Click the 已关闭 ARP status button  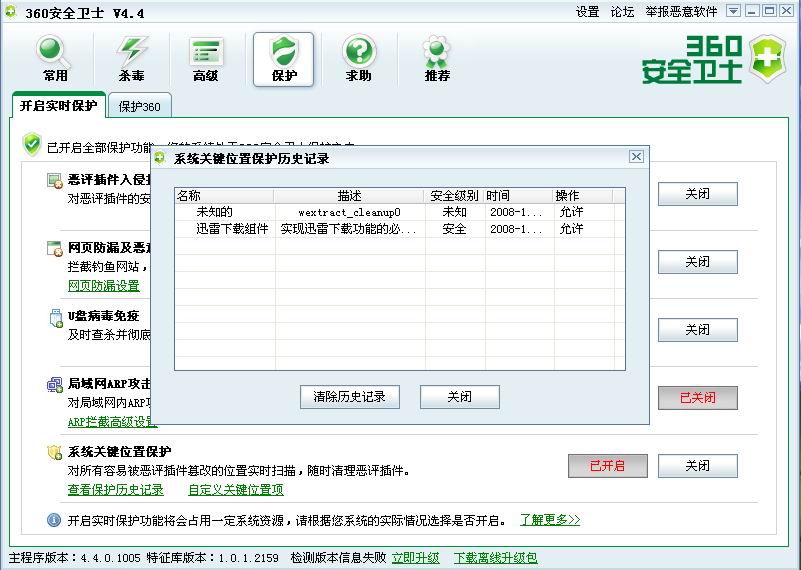[697, 398]
